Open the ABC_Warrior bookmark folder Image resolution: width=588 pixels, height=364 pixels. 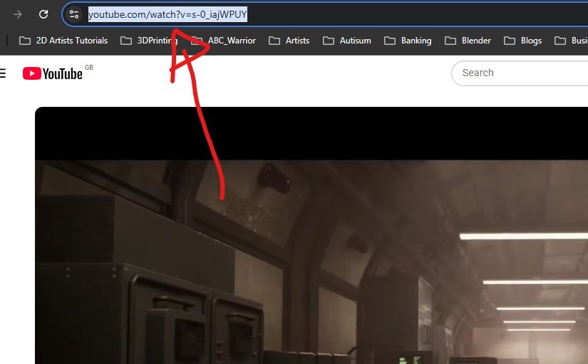pyautogui.click(x=223, y=41)
